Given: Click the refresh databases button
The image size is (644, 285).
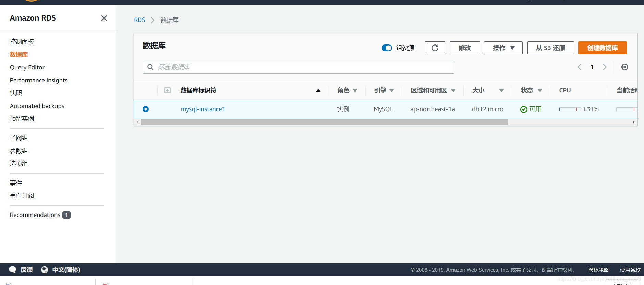Looking at the screenshot, I should click(x=435, y=48).
